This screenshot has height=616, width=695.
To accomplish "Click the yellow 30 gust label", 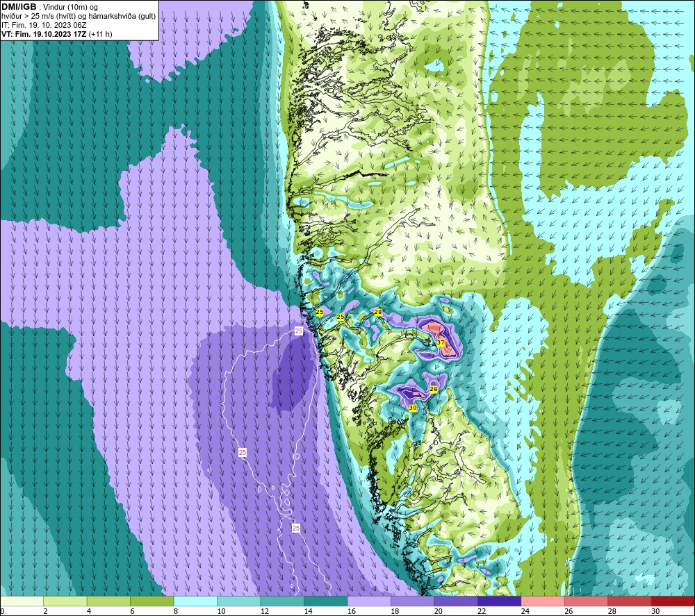I will click(x=413, y=408).
